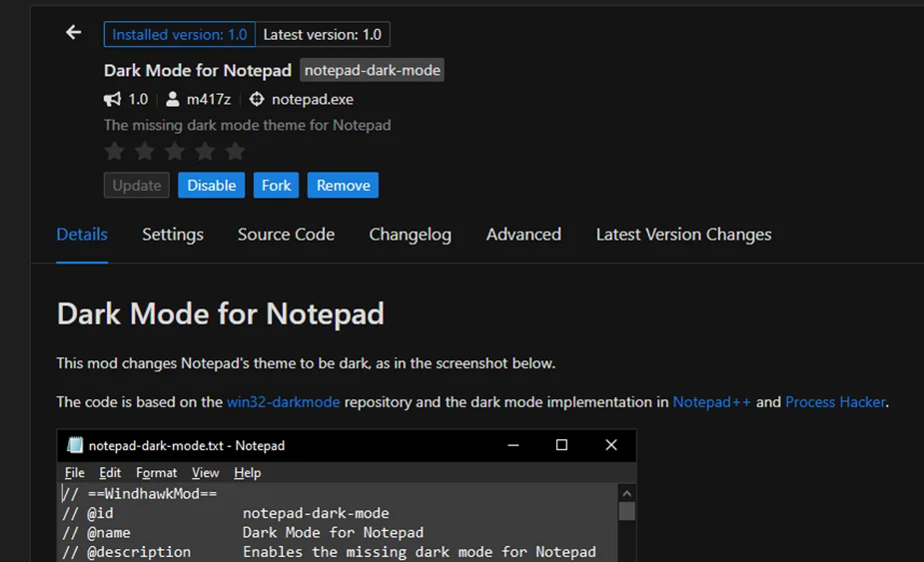Click the "// @description" line in Notepad
This screenshot has height=562, width=924.
[329, 552]
